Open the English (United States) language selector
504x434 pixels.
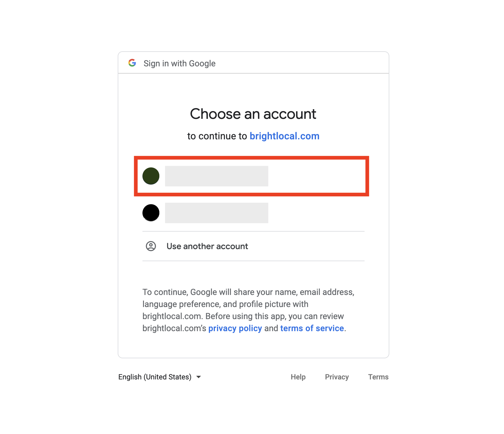point(160,377)
